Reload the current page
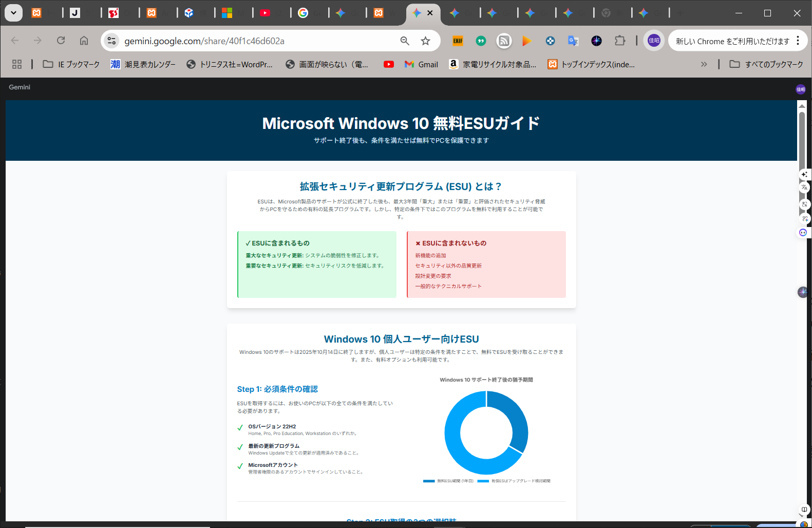Viewport: 812px width, 528px height. coord(61,41)
